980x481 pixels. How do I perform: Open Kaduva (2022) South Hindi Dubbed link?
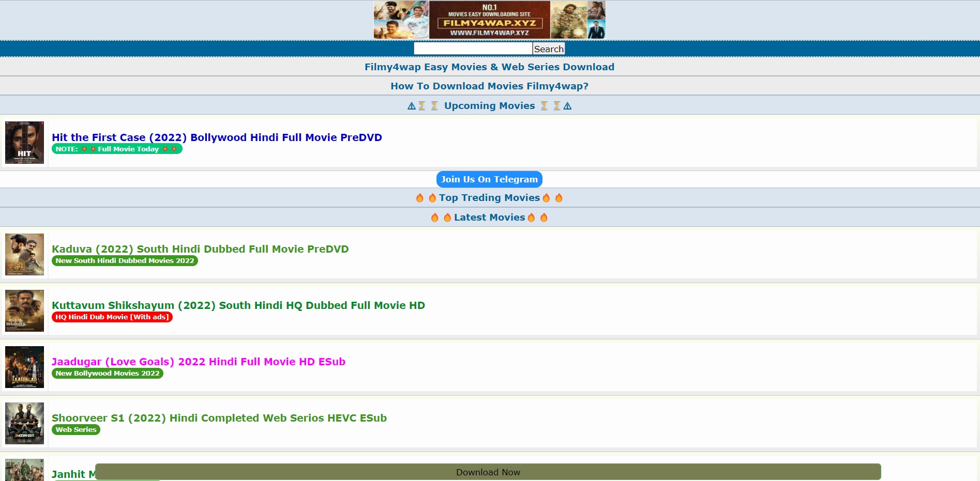[x=200, y=249]
